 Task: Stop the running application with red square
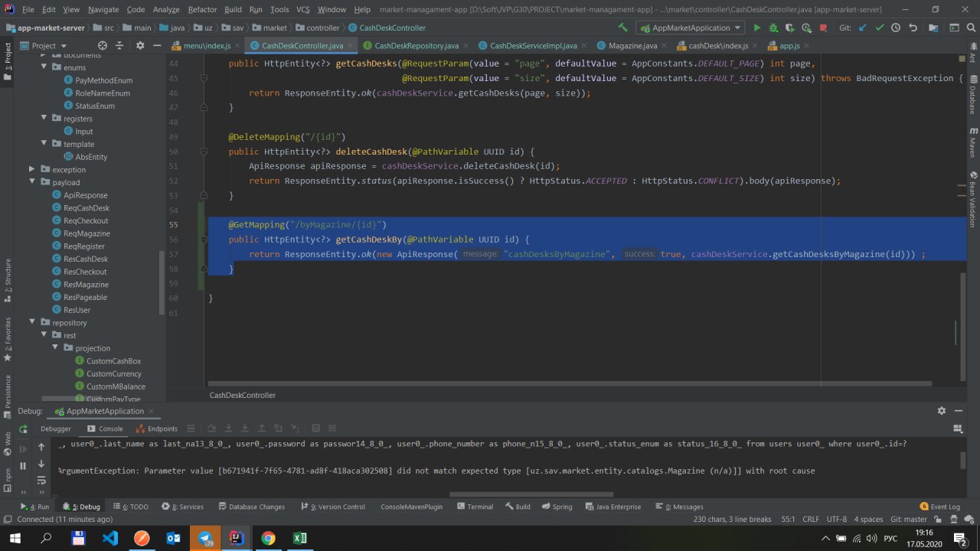click(x=824, y=28)
